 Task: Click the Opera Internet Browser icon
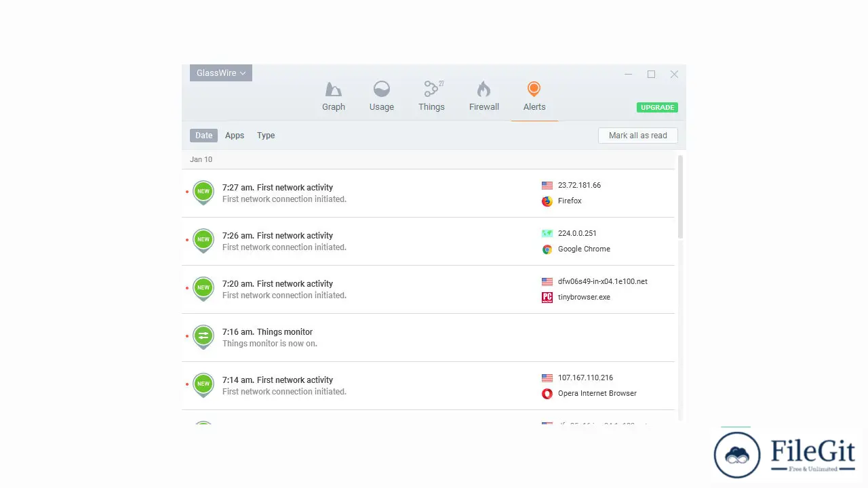[x=547, y=394]
